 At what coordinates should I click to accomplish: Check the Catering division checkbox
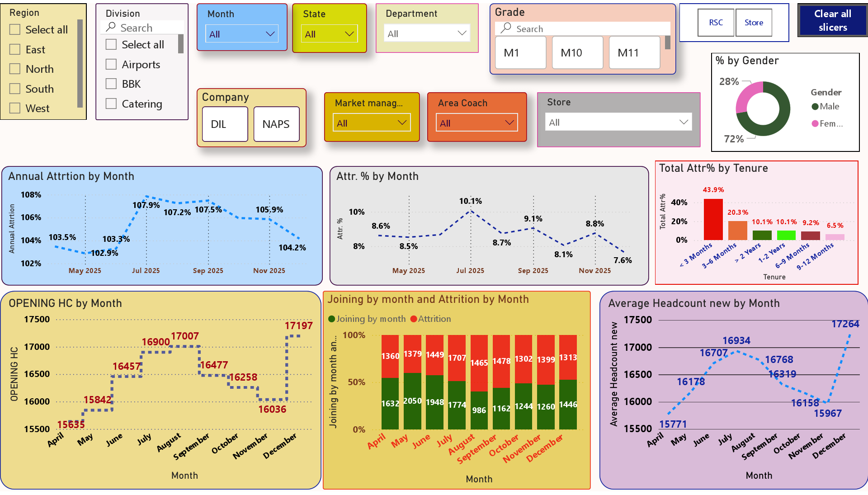point(111,104)
